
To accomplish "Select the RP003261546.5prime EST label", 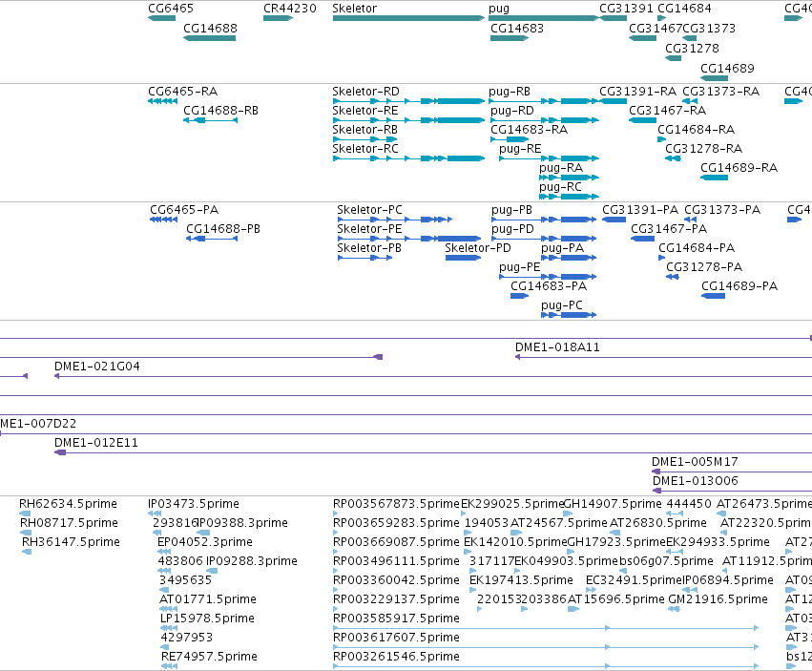I will (x=396, y=657).
